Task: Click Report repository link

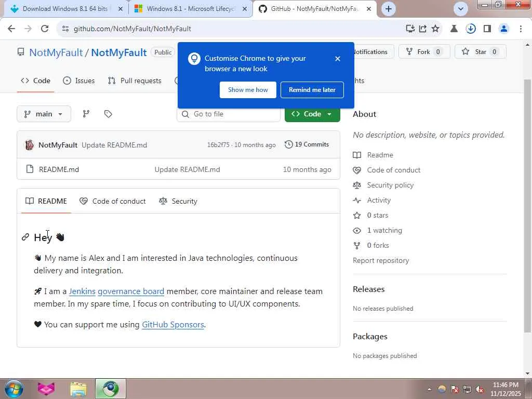Action: click(381, 261)
